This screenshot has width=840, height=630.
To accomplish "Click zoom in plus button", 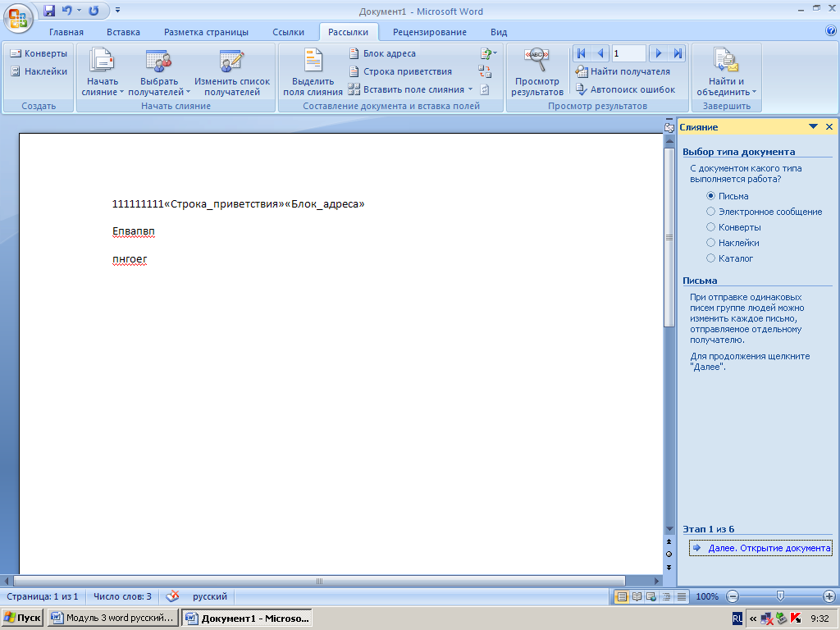I will click(829, 596).
